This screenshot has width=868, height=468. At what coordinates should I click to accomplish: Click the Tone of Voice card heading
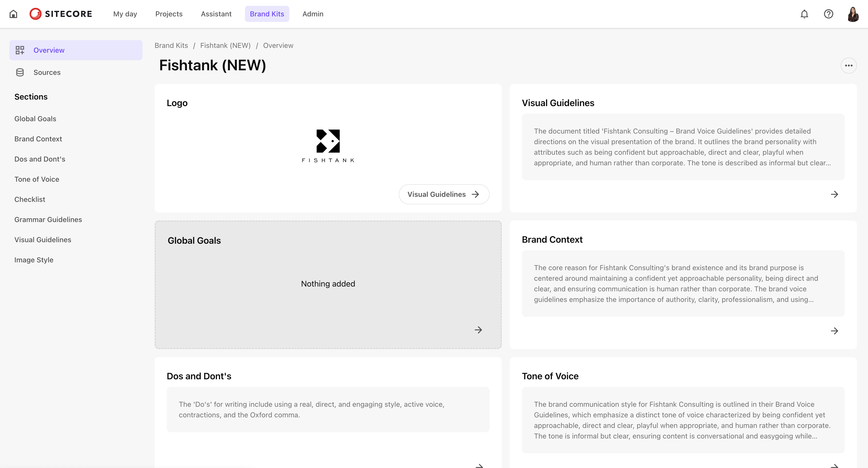pyautogui.click(x=550, y=376)
